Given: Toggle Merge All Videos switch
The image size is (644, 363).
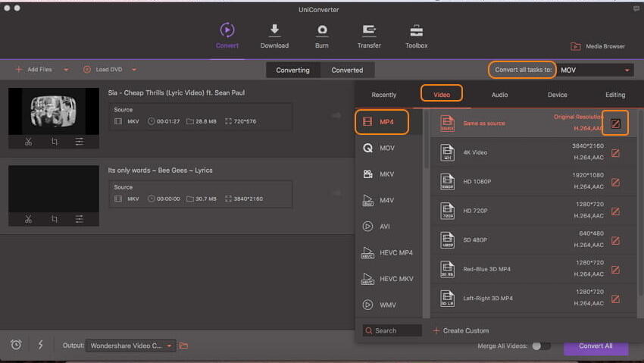Looking at the screenshot, I should click(x=541, y=346).
